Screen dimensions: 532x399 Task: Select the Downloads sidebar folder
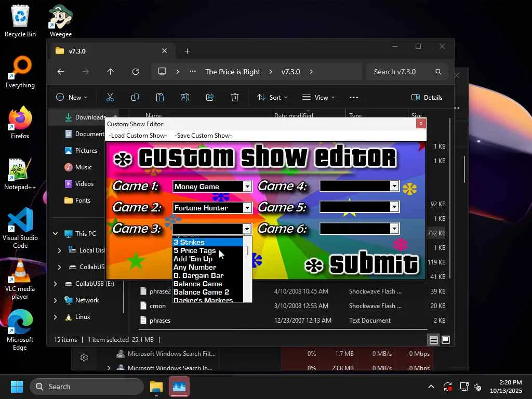[x=85, y=117]
